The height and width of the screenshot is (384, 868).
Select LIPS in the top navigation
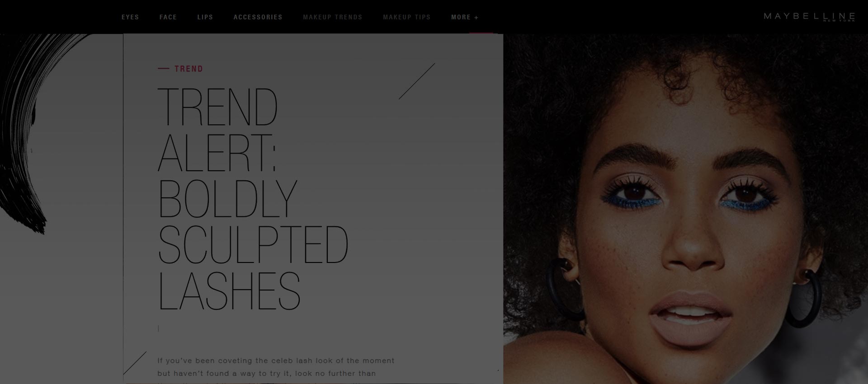click(x=205, y=17)
